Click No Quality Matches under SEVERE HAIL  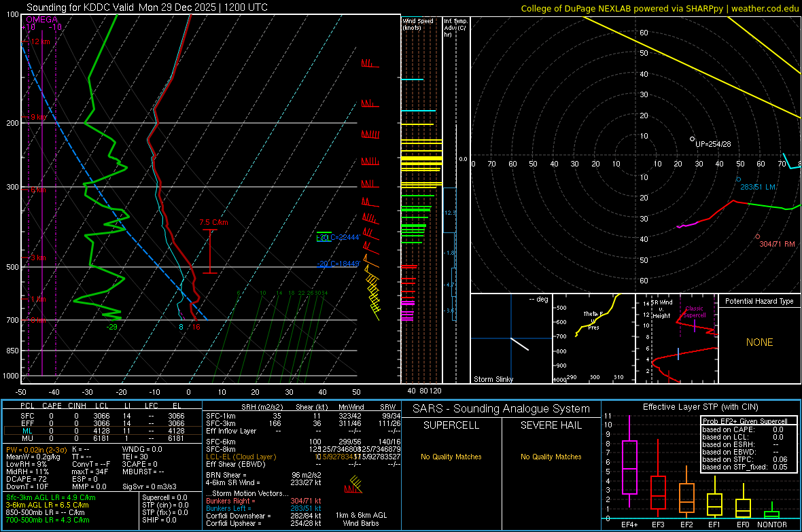551,457
